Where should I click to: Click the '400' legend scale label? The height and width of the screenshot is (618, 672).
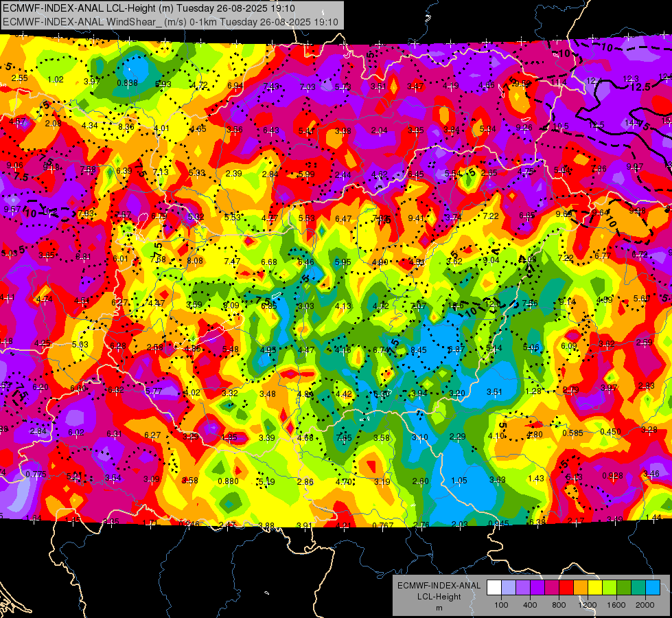tap(530, 605)
